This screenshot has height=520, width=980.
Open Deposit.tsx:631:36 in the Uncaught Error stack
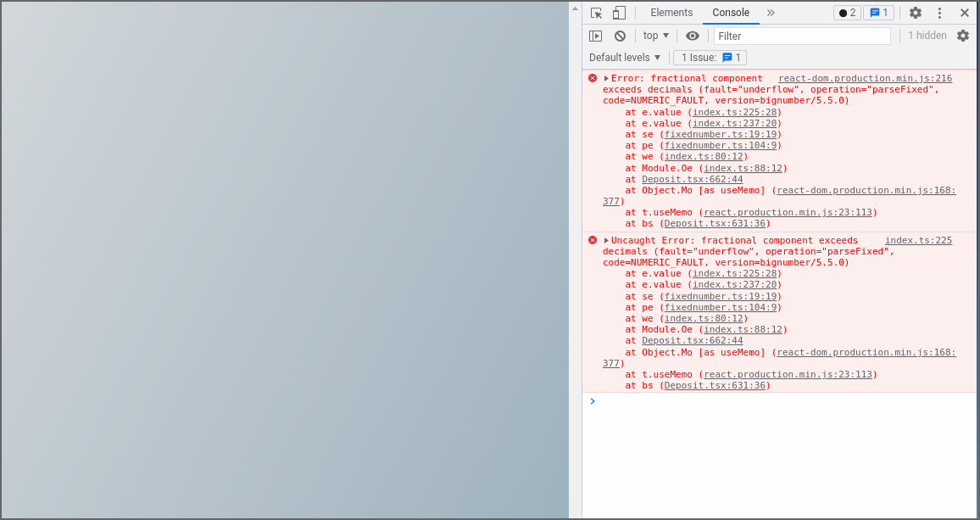715,385
